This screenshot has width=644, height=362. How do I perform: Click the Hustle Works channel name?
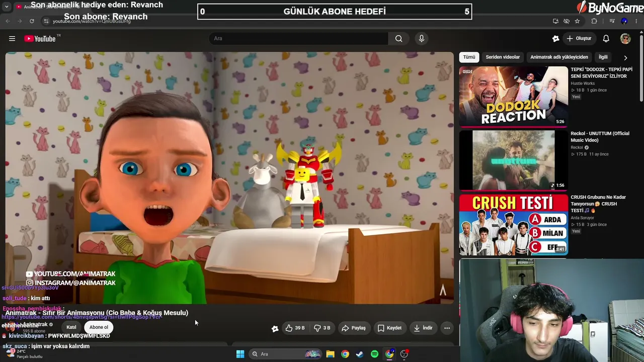point(583,83)
